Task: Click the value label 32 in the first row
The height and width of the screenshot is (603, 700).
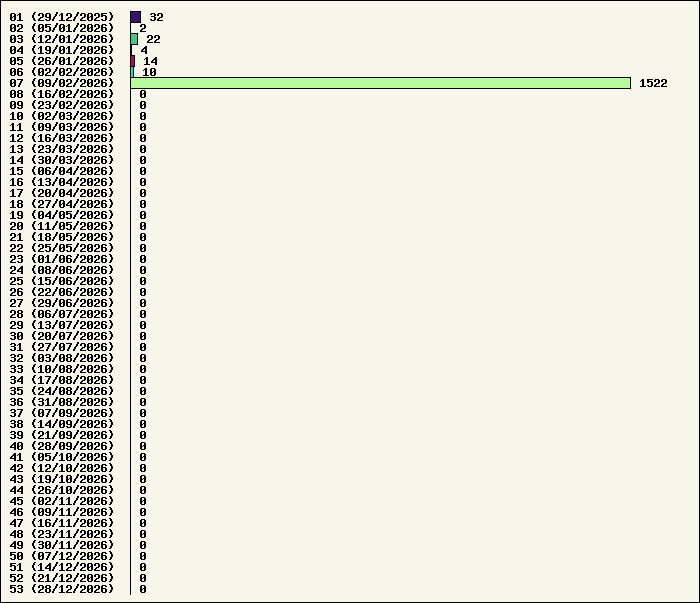Action: (x=156, y=17)
